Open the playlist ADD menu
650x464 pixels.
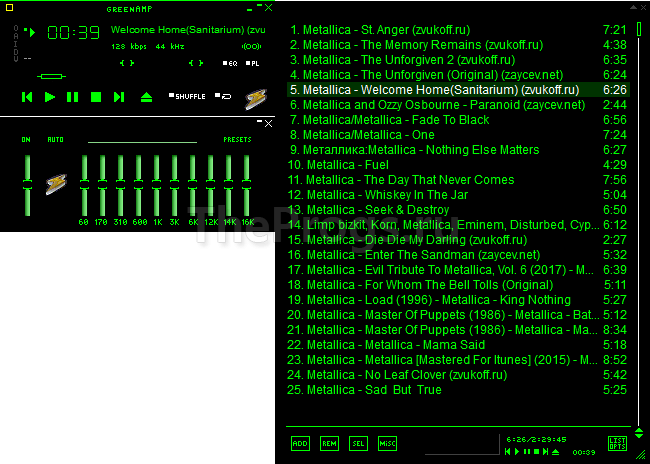pyautogui.click(x=300, y=443)
